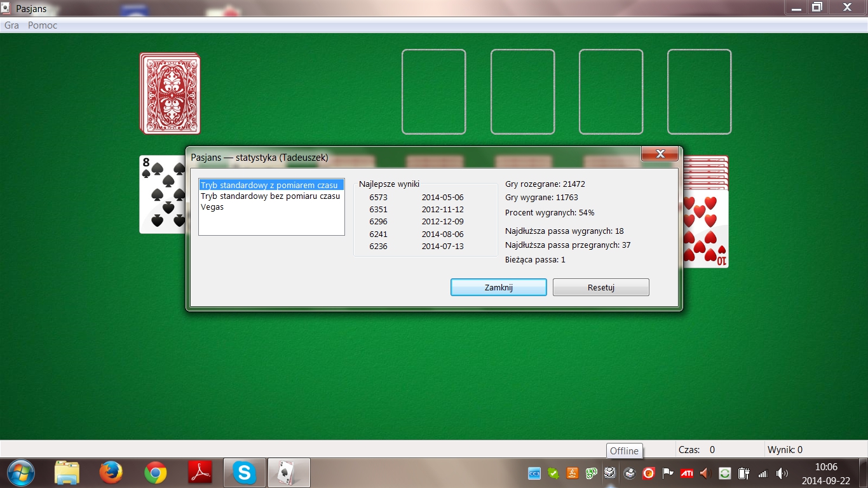This screenshot has width=868, height=488.
Task: Click the date 2014-08-06
Action: pyautogui.click(x=443, y=234)
